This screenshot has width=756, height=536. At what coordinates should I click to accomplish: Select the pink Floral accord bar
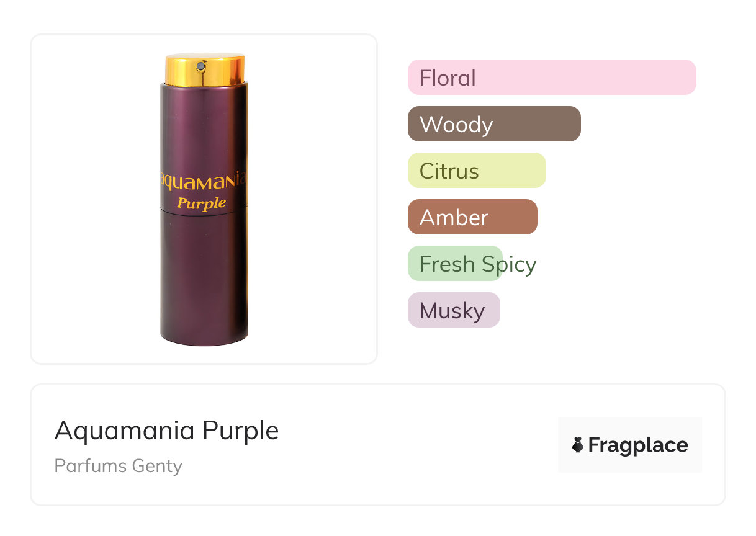(551, 78)
